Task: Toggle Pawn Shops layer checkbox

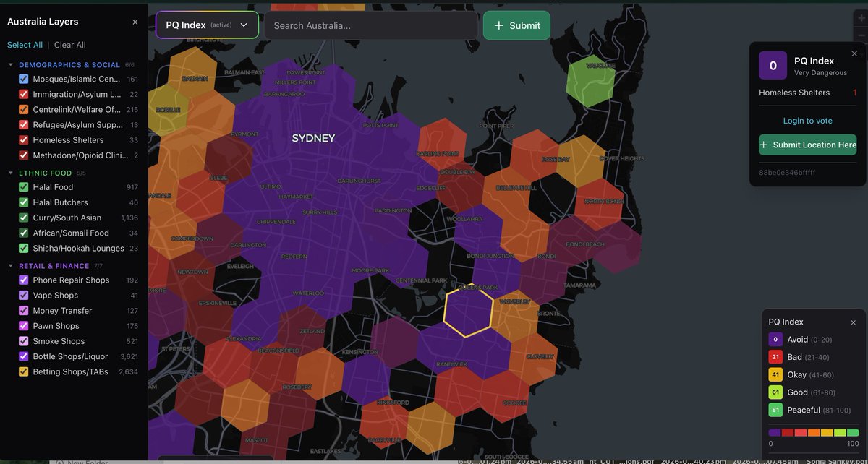Action: (24, 326)
